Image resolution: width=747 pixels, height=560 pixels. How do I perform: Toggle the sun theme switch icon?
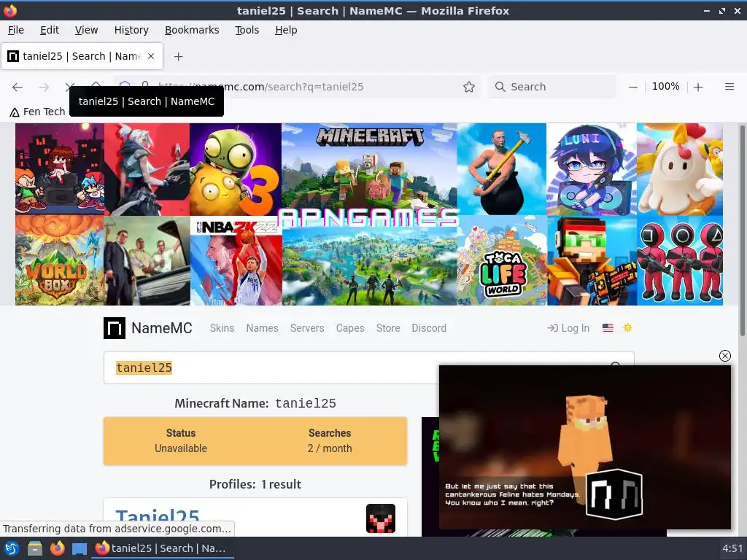(x=627, y=327)
